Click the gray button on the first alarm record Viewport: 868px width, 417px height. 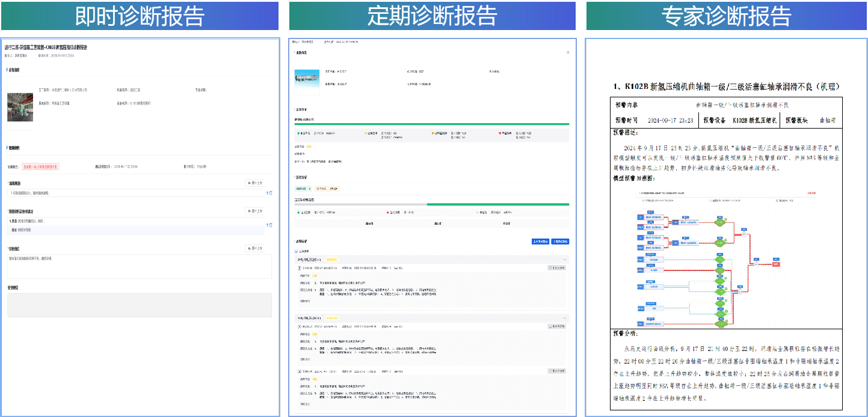(556, 268)
